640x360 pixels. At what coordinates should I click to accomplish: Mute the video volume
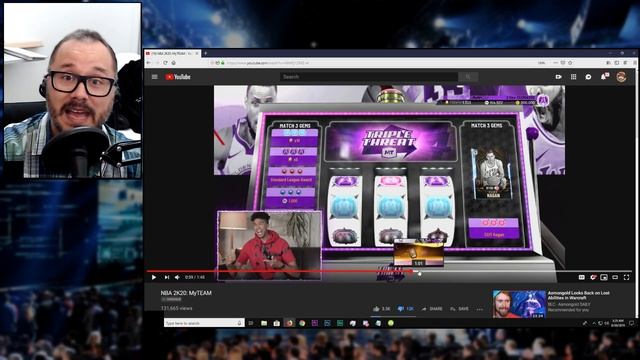click(x=178, y=277)
